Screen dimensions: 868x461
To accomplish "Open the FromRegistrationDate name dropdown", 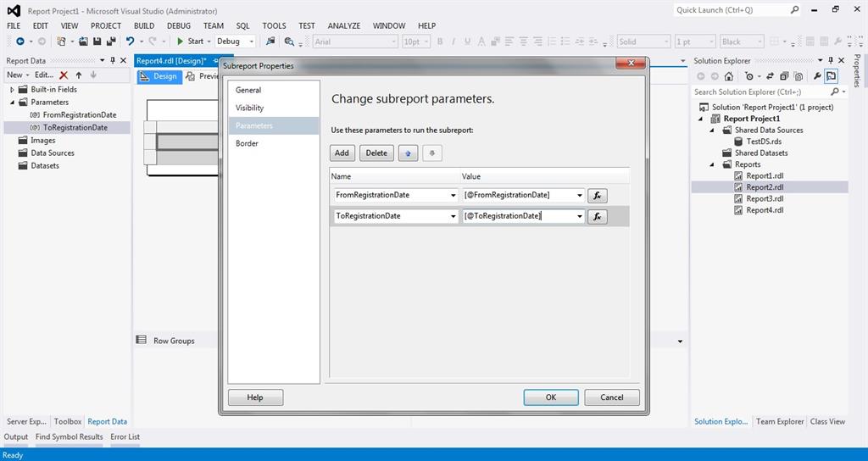I will [x=453, y=196].
